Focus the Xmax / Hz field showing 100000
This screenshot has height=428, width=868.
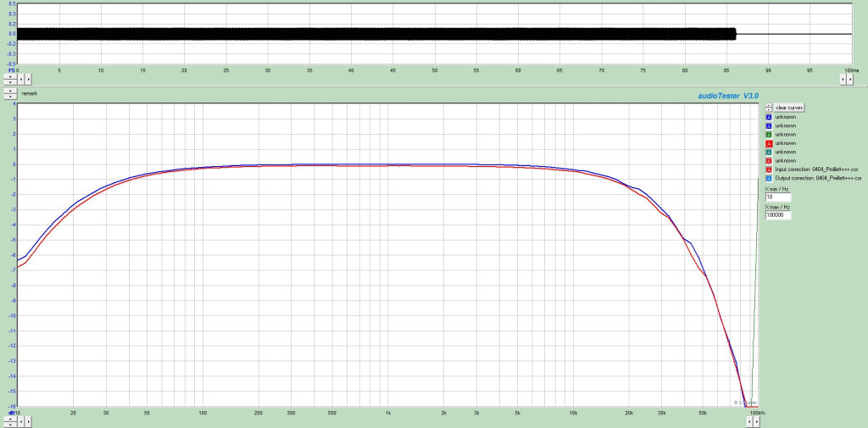[x=778, y=214]
